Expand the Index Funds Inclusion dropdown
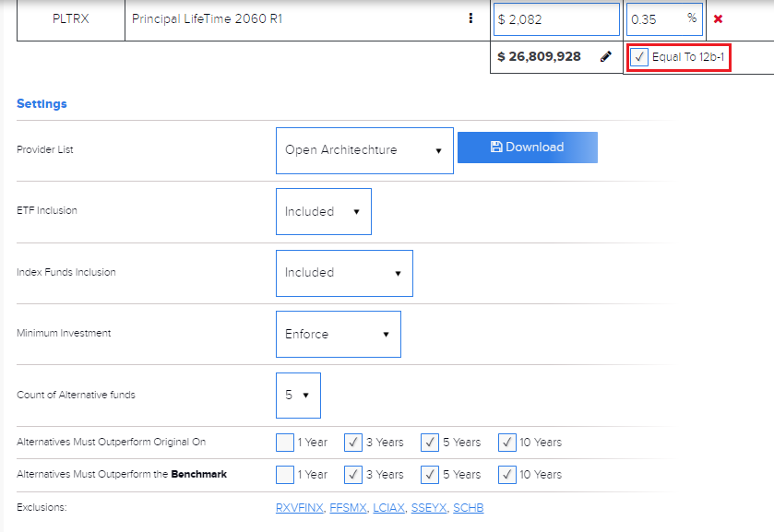 (344, 273)
